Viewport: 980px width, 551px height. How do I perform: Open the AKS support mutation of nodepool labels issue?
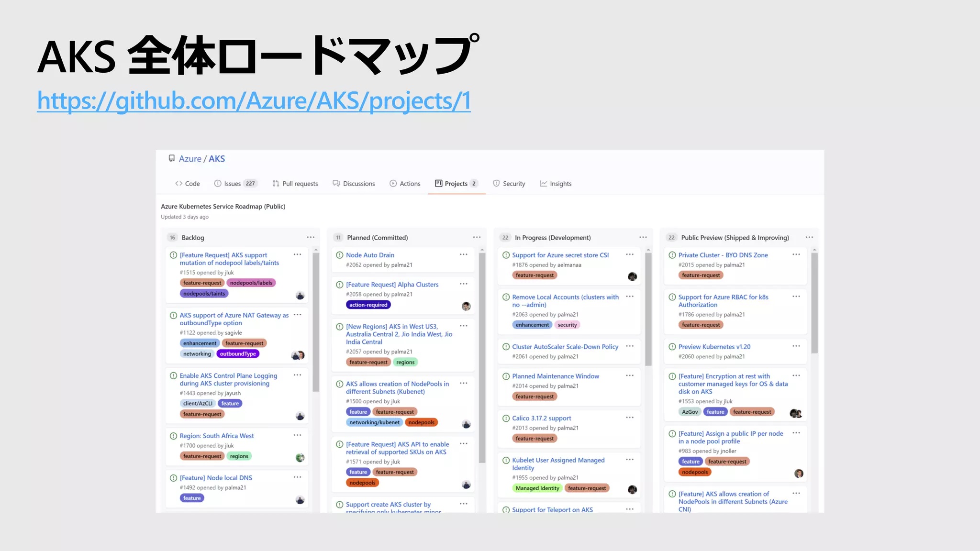229,259
